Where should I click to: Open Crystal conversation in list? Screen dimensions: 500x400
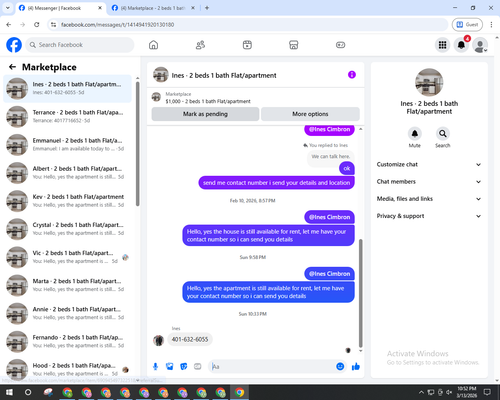[67, 229]
